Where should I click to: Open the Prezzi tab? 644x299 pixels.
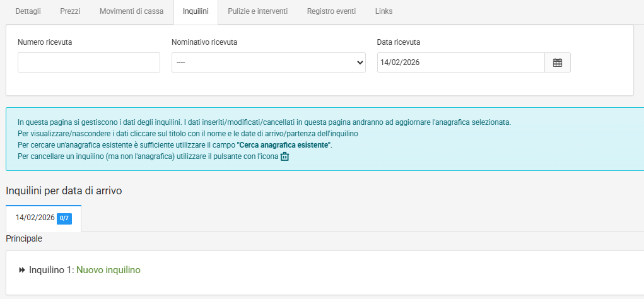70,11
